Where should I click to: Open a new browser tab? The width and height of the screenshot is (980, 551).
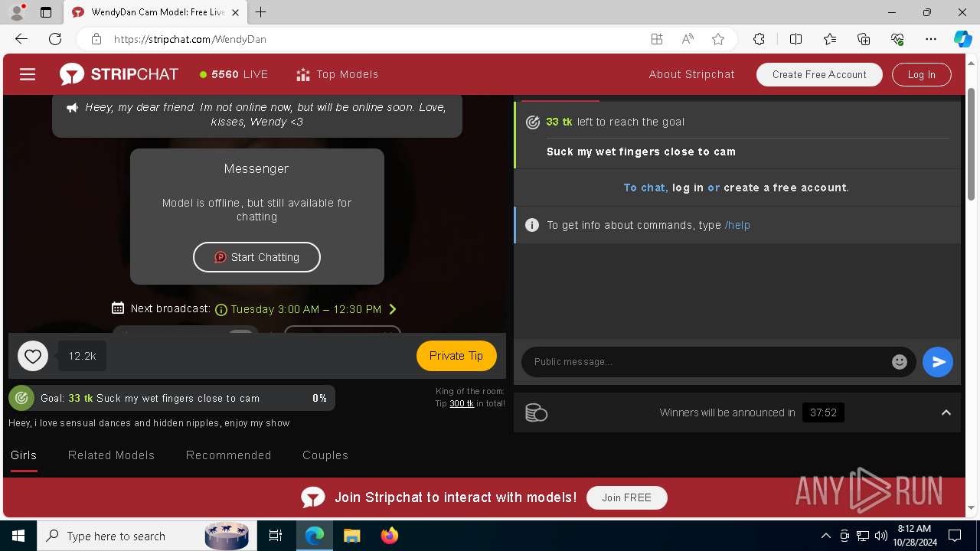click(x=261, y=12)
